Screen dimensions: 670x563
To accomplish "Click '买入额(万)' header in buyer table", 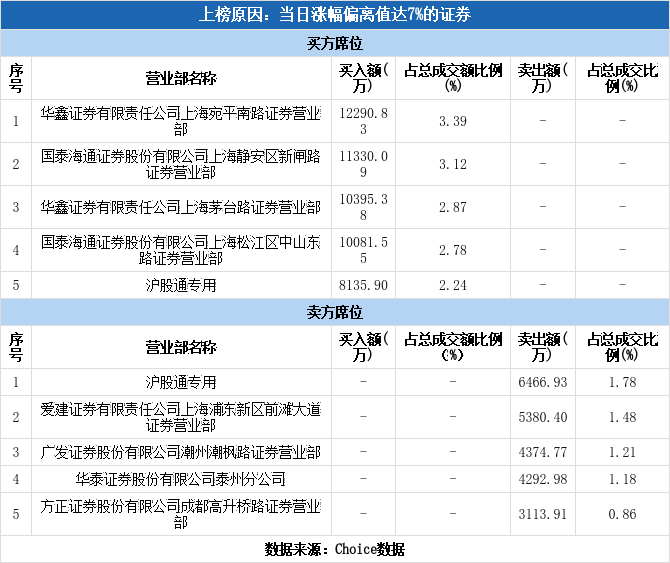I will click(363, 78).
